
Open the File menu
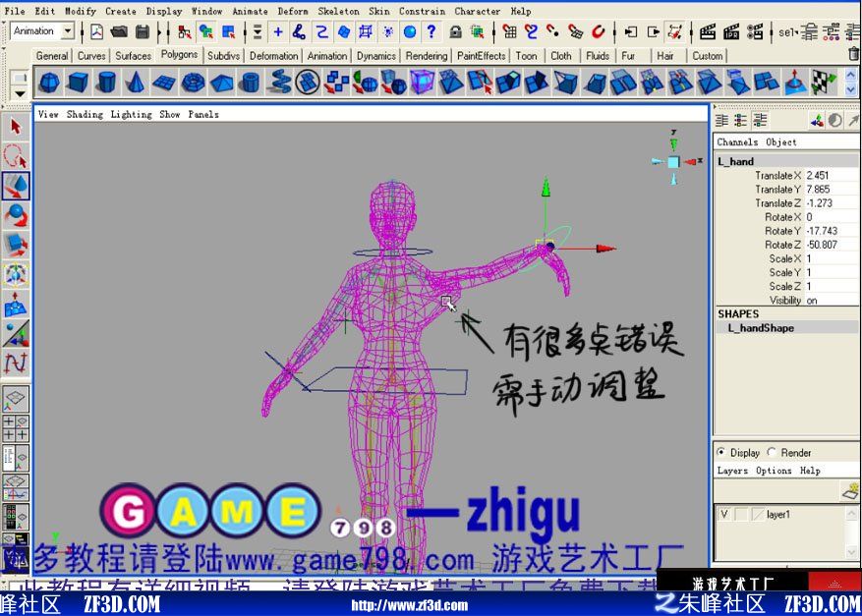[x=15, y=11]
